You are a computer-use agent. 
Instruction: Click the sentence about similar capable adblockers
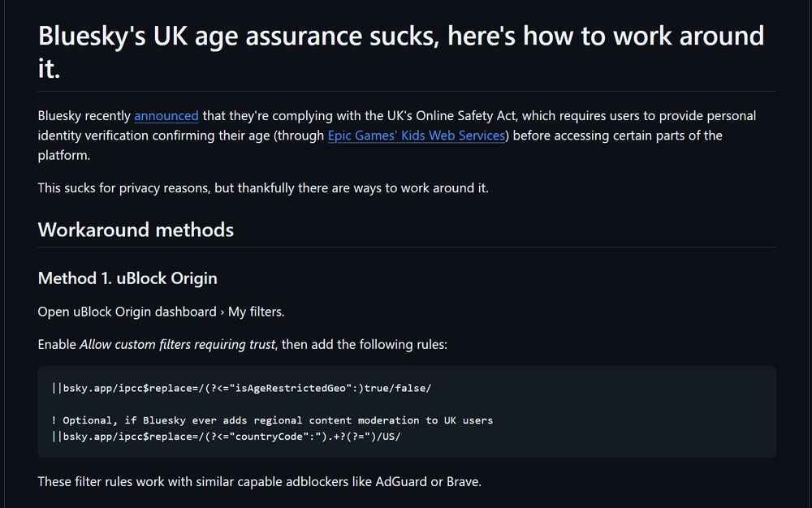260,482
